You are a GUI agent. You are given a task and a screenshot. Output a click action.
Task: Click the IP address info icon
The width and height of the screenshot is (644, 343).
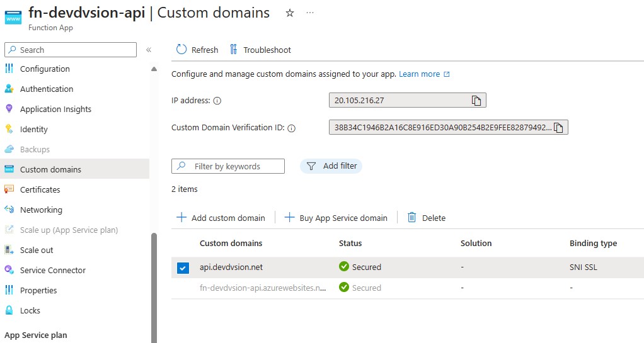click(217, 101)
